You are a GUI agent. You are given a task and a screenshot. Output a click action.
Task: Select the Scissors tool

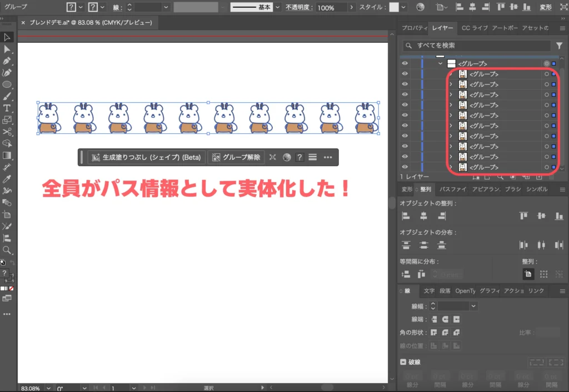coord(7,132)
